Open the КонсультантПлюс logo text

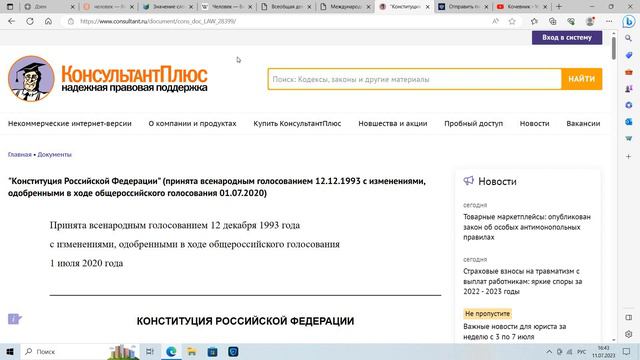(x=134, y=78)
